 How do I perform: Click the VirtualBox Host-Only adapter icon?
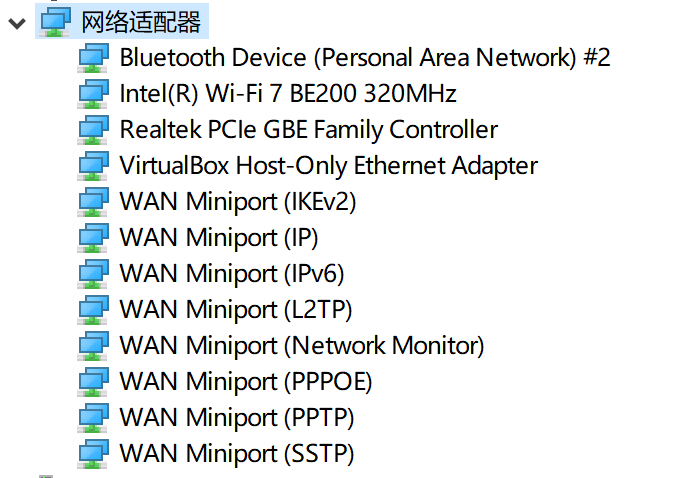click(93, 166)
